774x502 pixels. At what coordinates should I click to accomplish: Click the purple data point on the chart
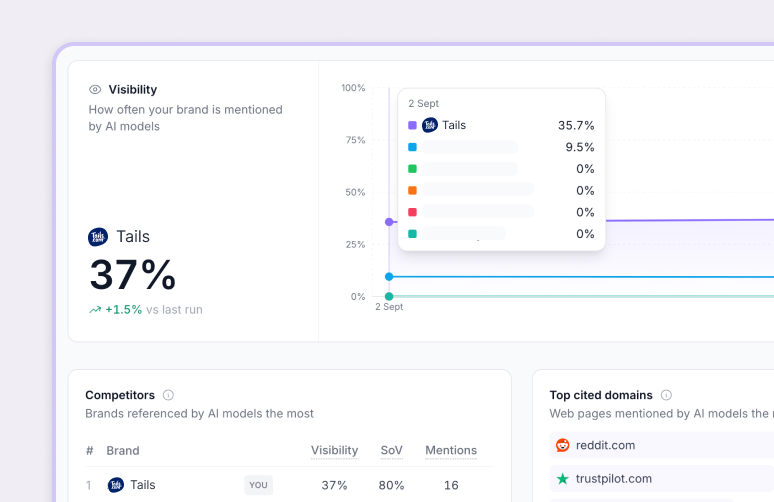(x=389, y=222)
